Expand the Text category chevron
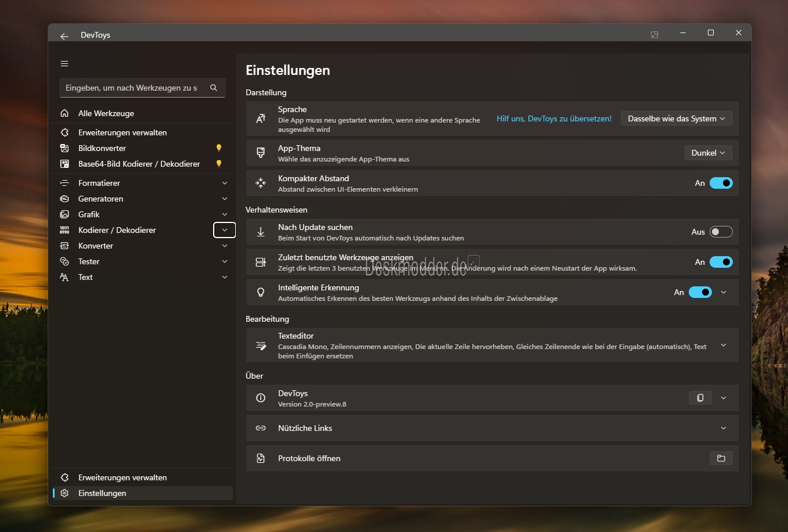This screenshot has height=532, width=788. (x=225, y=277)
